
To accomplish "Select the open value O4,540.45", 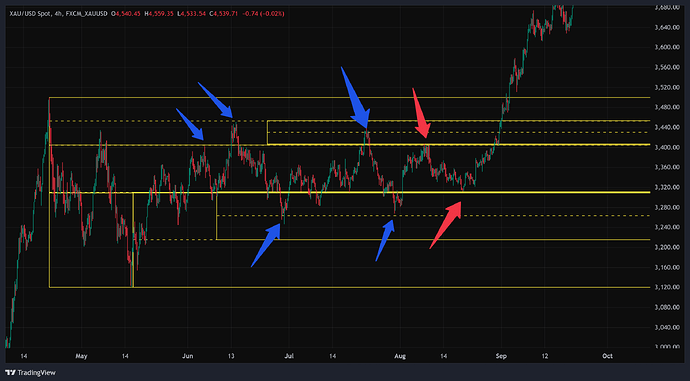I will [x=126, y=14].
